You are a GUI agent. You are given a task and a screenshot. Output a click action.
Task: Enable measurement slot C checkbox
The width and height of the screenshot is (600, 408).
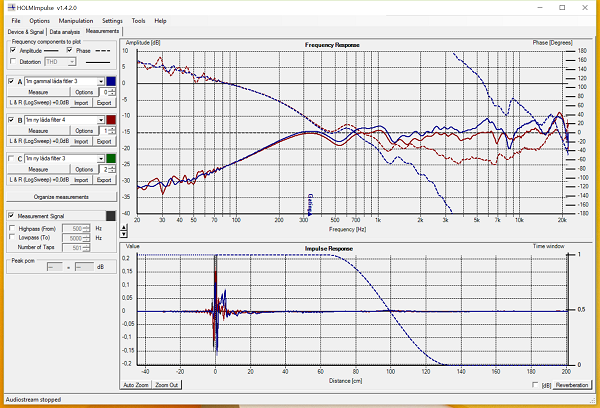tap(11, 158)
